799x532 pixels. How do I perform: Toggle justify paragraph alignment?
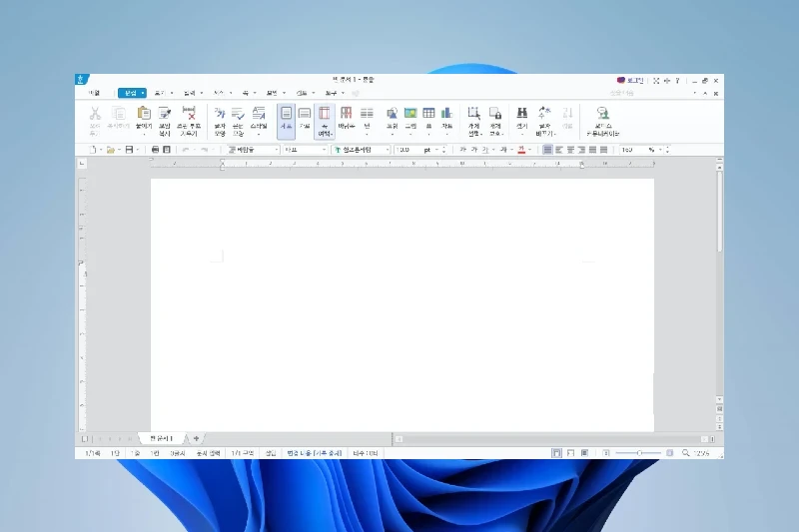click(x=547, y=150)
